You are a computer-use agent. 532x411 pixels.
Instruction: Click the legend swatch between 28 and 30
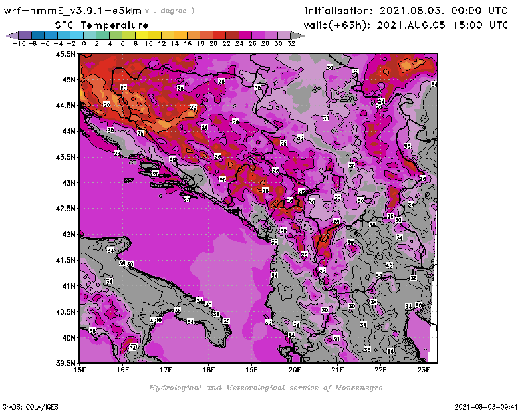click(271, 35)
